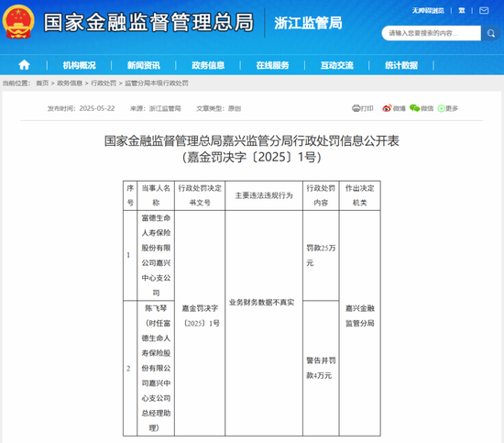Go to home via house icon
Image resolution: width=504 pixels, height=443 pixels.
point(24,65)
